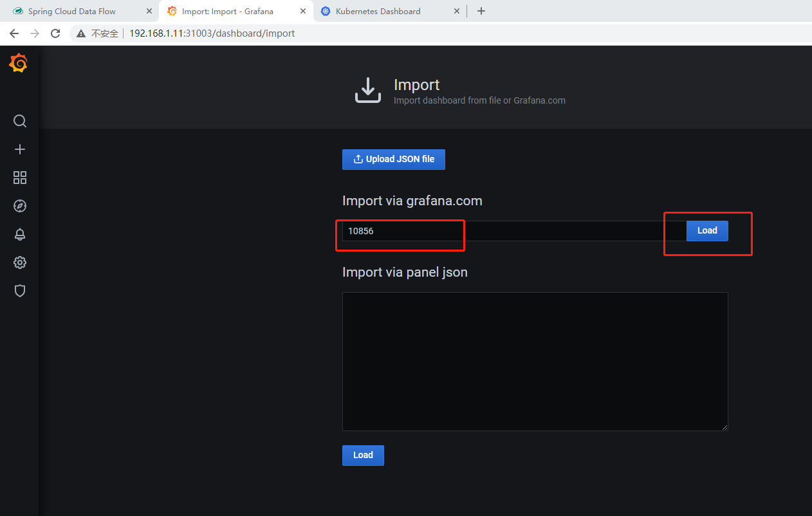
Task: Open the Server Admin shield icon
Action: tap(20, 291)
